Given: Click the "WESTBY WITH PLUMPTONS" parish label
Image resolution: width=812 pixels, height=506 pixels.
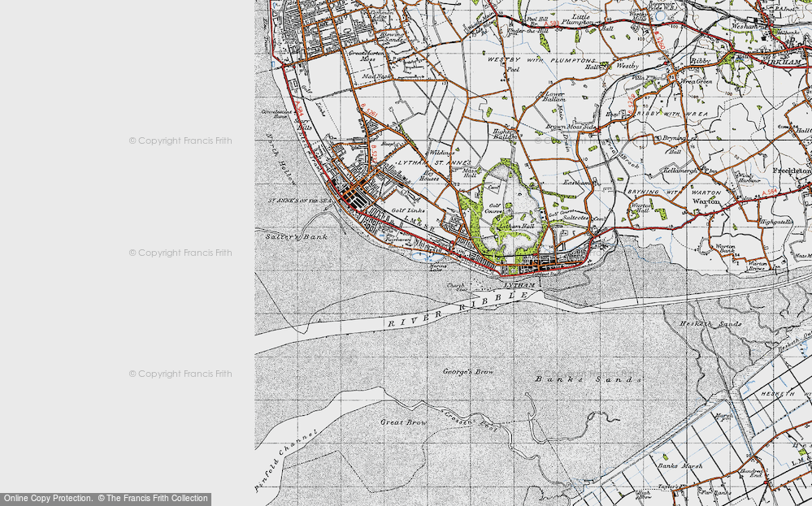Looking at the screenshot, I should pos(541,60).
